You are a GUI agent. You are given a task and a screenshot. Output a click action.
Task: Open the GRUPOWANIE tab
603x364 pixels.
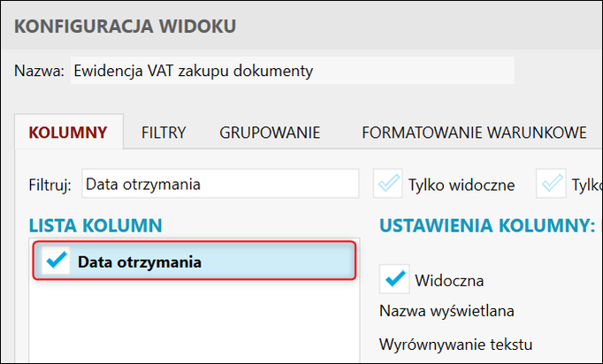tap(270, 133)
